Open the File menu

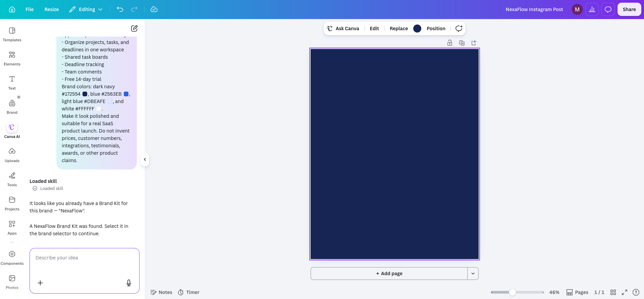tap(30, 9)
